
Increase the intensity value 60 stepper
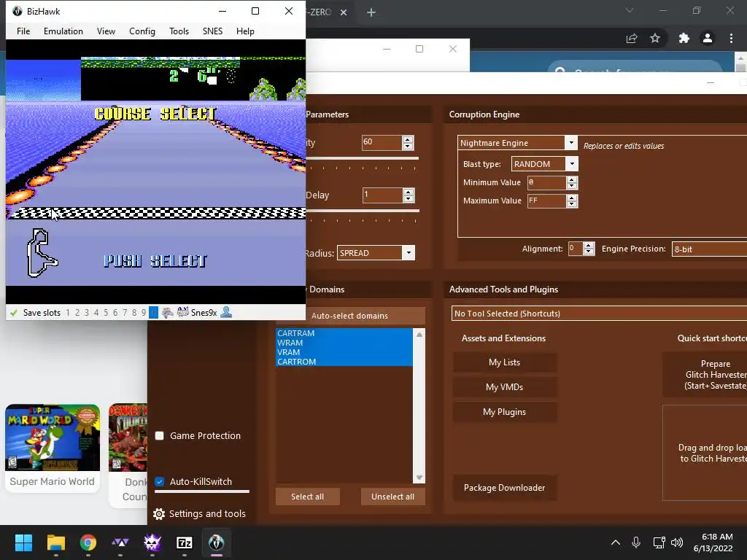click(x=407, y=139)
